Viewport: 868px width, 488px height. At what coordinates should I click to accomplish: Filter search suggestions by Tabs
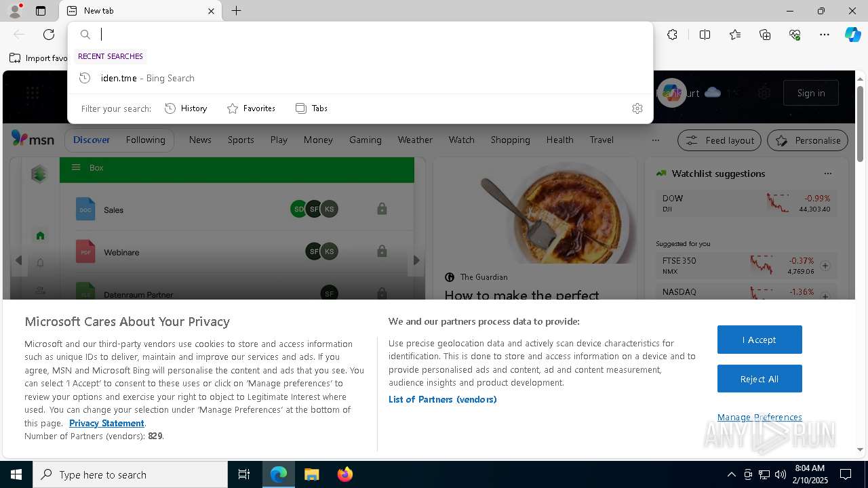pos(312,108)
